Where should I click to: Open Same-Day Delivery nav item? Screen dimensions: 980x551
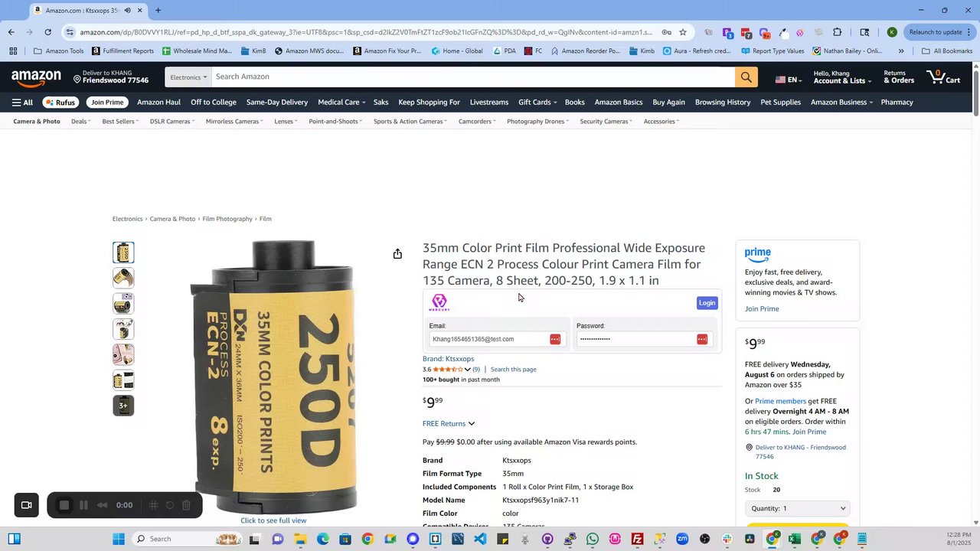pos(277,103)
